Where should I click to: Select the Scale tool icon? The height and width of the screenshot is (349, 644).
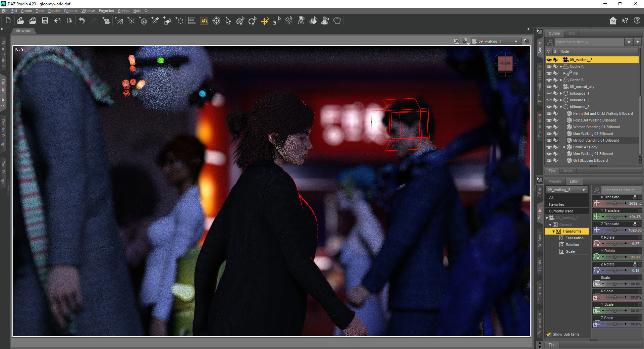[276, 21]
